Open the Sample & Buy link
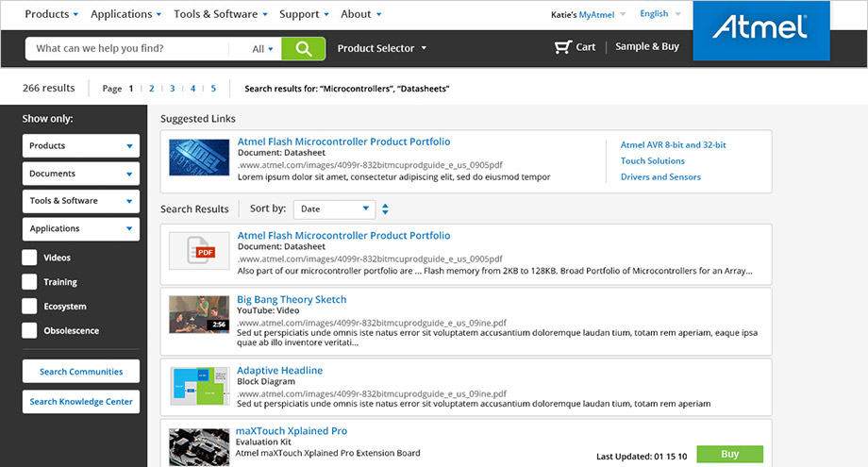Image resolution: width=868 pixels, height=467 pixels. click(x=647, y=47)
